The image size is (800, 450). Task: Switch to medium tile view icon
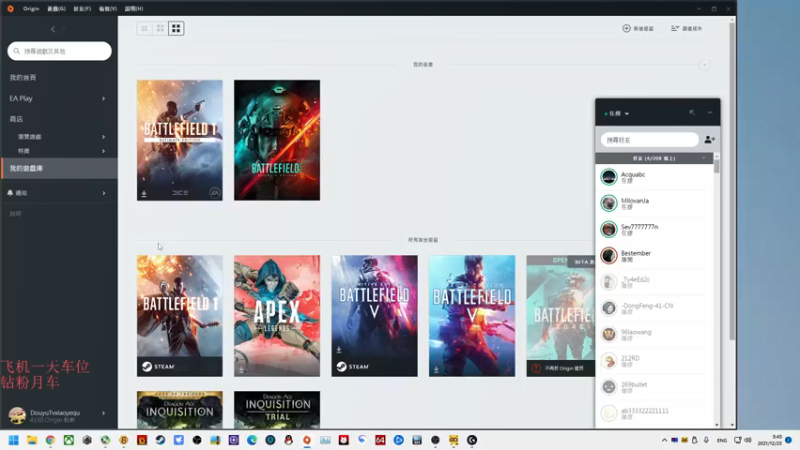point(160,29)
